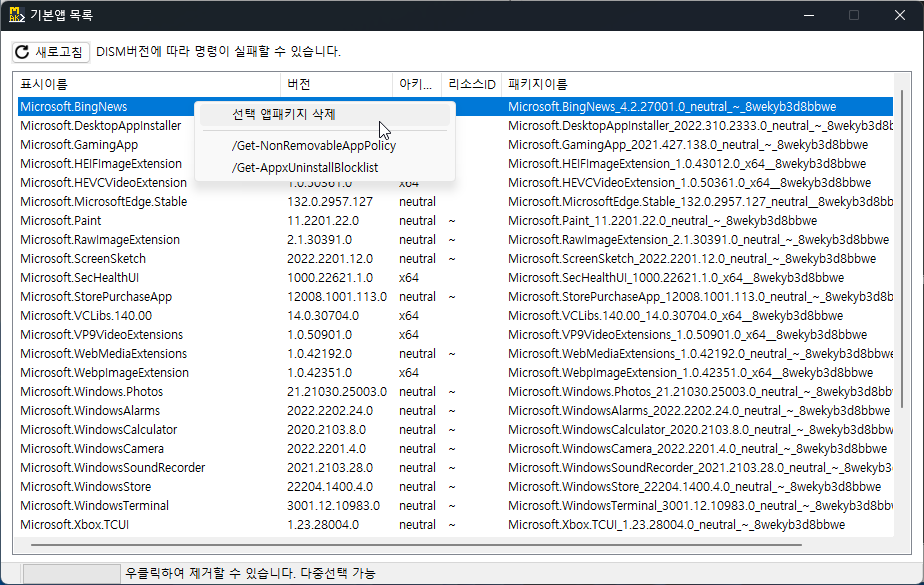Click version 14.0.30704.0 cell

[323, 315]
